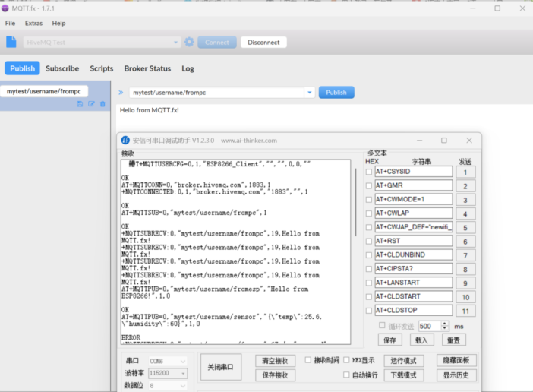The image size is (533, 392).
Task: Click the 载入 button
Action: pyautogui.click(x=421, y=340)
